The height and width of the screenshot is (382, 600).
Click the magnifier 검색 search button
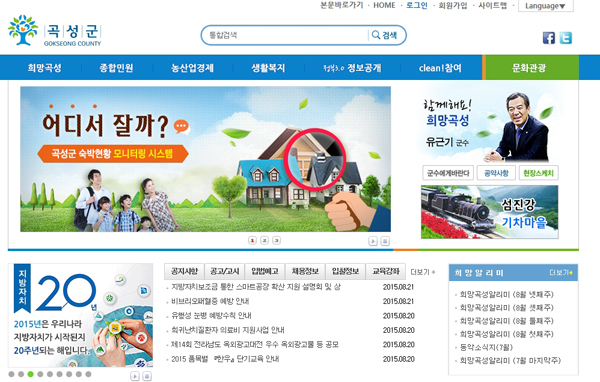coord(385,35)
